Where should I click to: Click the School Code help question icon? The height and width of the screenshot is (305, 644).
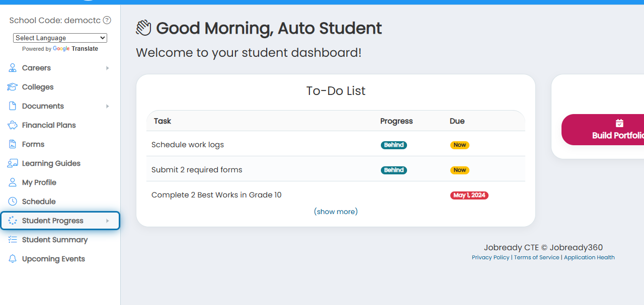coord(107,21)
